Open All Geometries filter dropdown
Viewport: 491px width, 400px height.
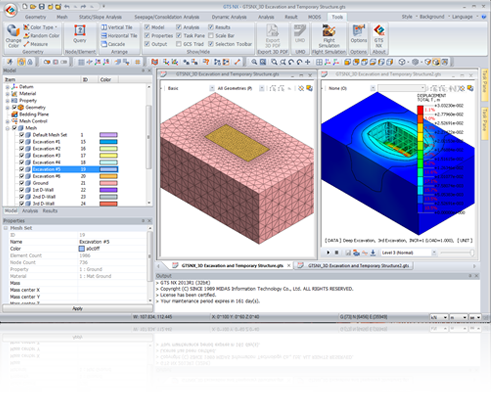262,88
